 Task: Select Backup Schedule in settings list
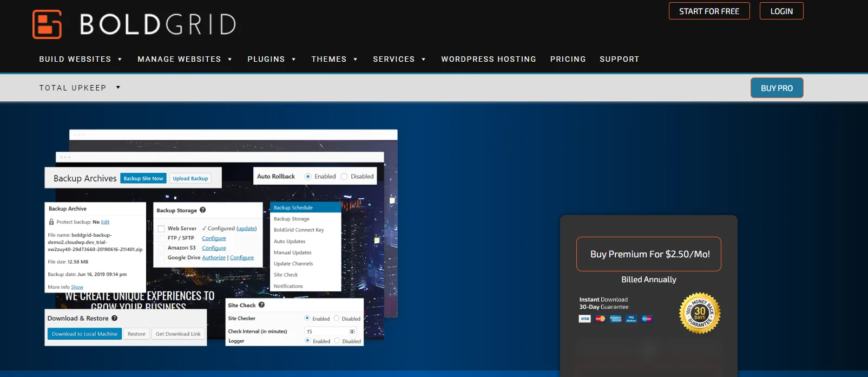306,207
